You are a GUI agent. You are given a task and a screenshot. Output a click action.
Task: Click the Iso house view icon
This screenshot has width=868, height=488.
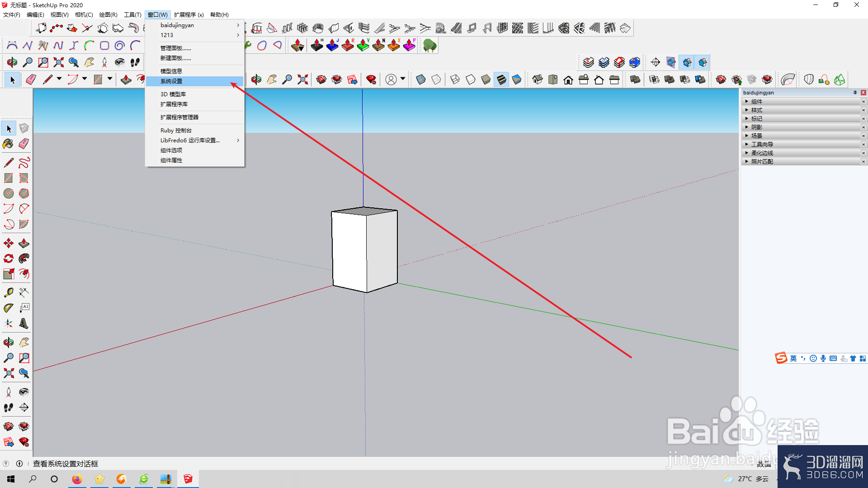pos(538,80)
